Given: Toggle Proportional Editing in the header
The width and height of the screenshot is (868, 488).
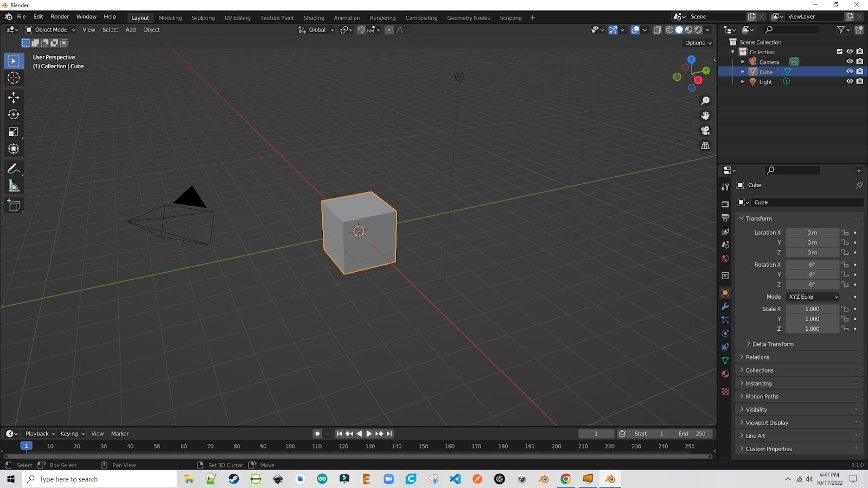Looking at the screenshot, I should click(388, 30).
